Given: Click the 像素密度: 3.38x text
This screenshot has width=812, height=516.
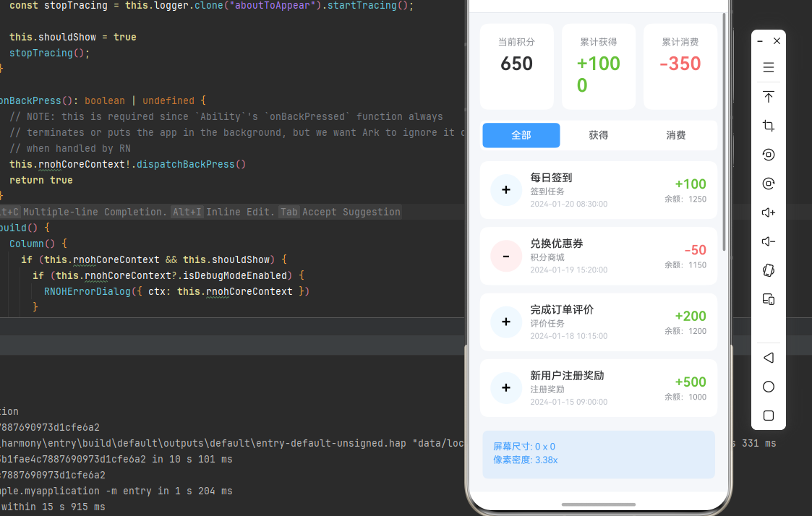Looking at the screenshot, I should pyautogui.click(x=525, y=460).
